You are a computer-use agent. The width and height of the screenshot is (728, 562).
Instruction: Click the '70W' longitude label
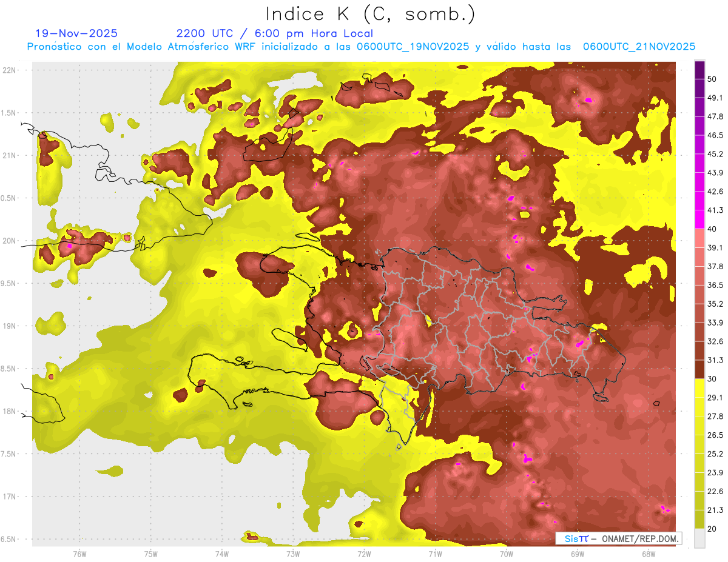[506, 554]
